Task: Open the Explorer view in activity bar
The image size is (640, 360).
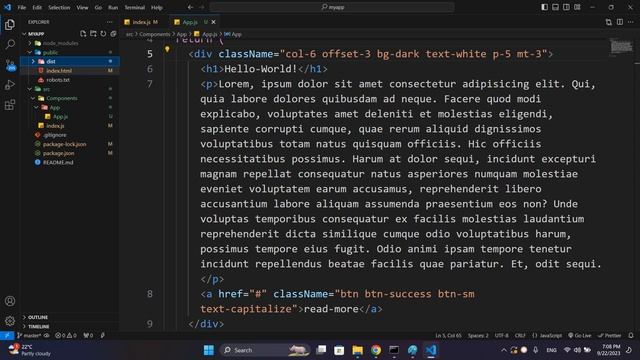Action: pos(10,25)
